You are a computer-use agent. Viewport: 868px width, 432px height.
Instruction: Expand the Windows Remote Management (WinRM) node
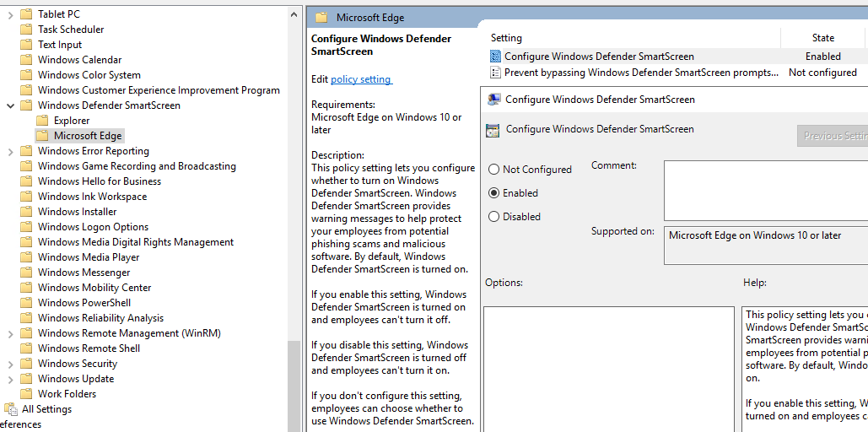[x=10, y=333]
